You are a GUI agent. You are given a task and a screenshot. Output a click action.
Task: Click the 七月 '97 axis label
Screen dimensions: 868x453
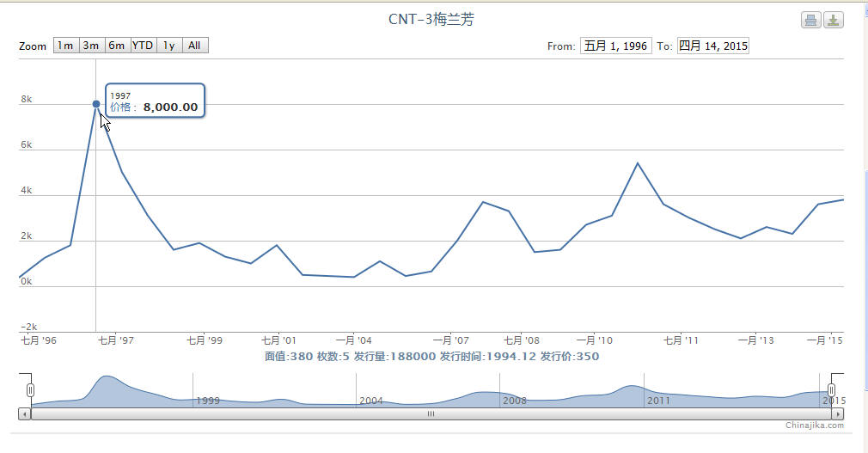click(x=116, y=340)
